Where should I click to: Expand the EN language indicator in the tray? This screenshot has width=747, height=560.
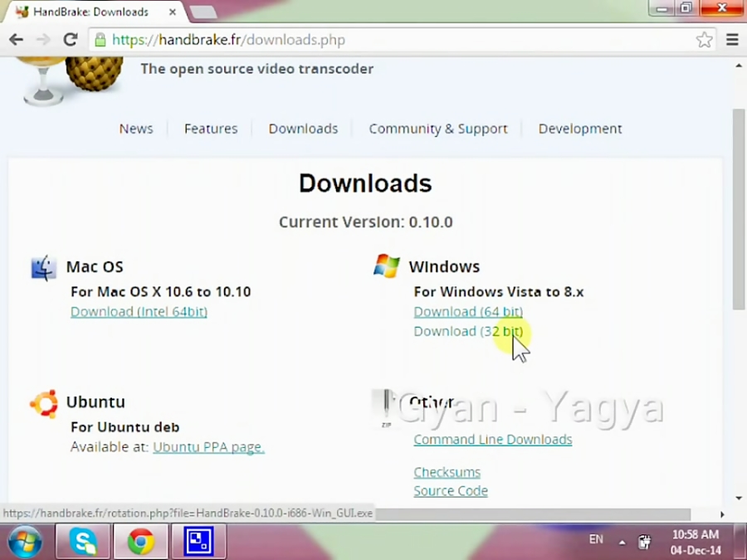point(596,539)
